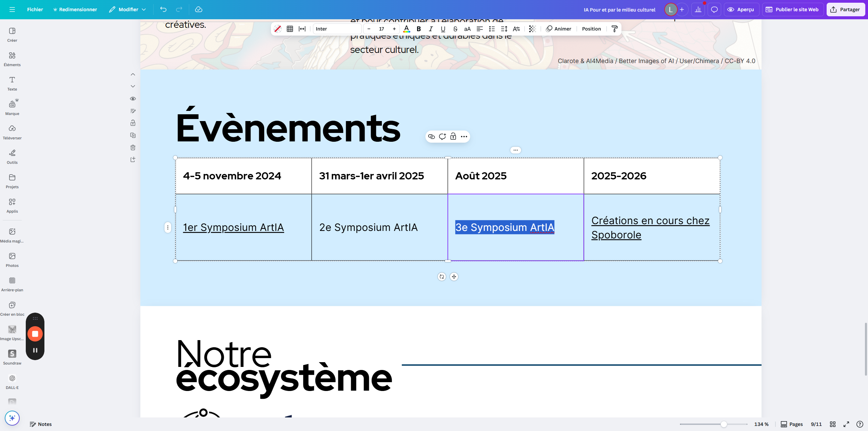
Task: Stop the screen recording with the red button
Action: (35, 333)
